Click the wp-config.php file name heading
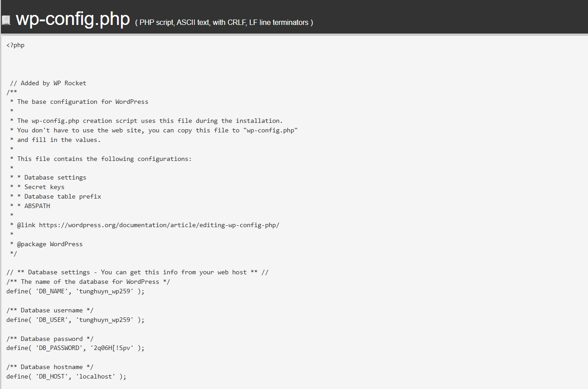This screenshot has width=588, height=389. [x=73, y=19]
